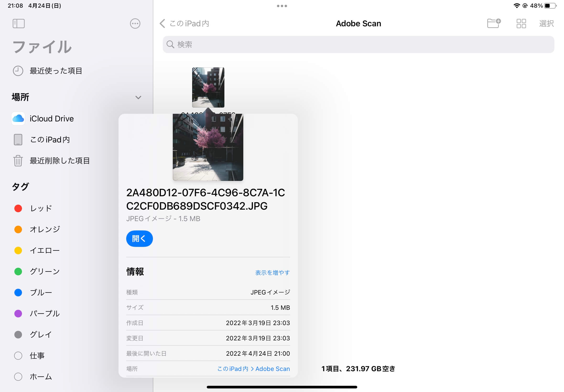Click the 1項目、231.97 GB空き status text
Screen dimensions: 564x392
click(x=358, y=369)
